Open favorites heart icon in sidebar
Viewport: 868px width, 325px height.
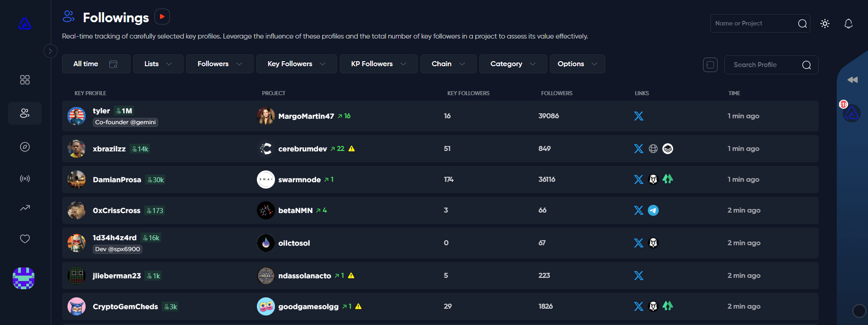pos(25,239)
